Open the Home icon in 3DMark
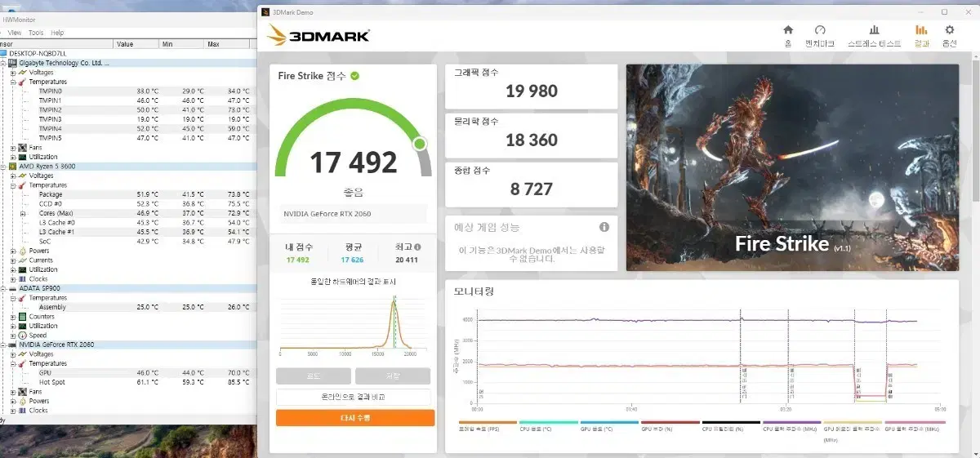 [788, 30]
